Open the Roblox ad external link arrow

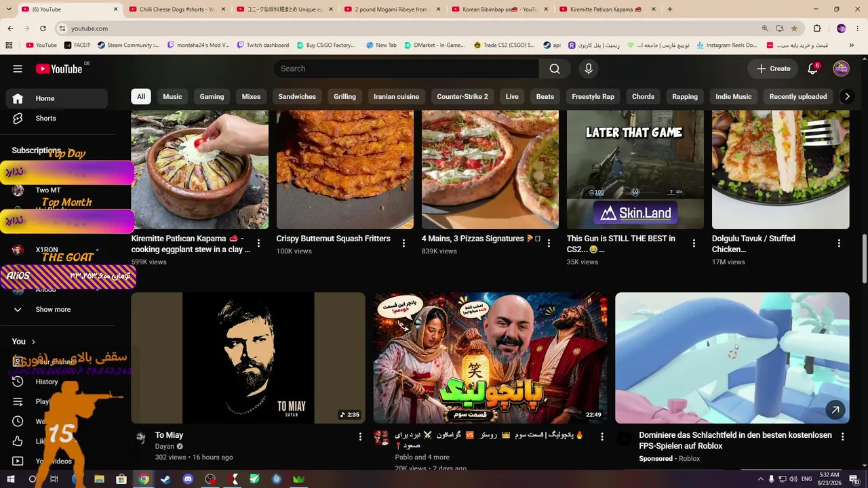[x=835, y=409]
